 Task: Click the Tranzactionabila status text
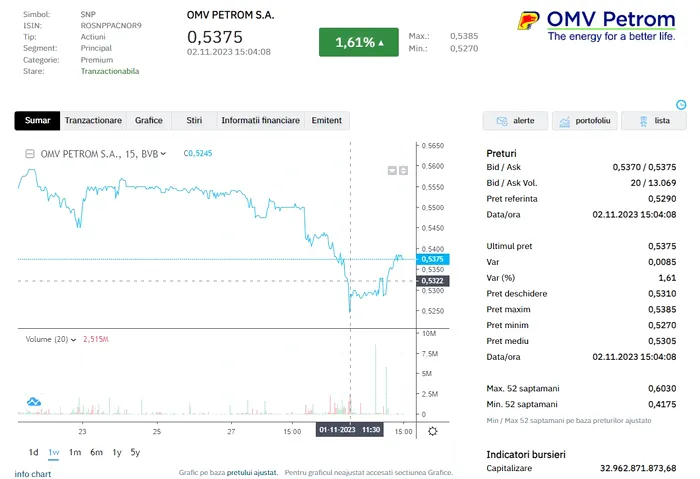click(x=110, y=71)
